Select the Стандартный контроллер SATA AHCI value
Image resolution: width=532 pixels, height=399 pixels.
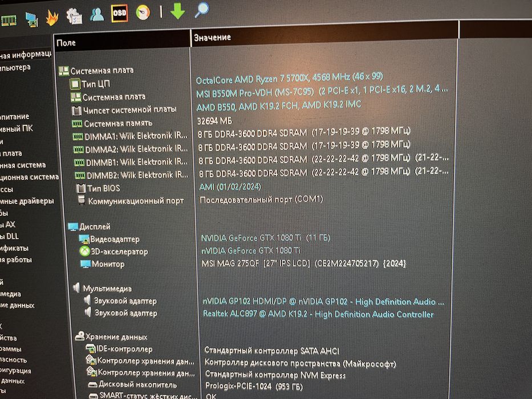point(272,351)
